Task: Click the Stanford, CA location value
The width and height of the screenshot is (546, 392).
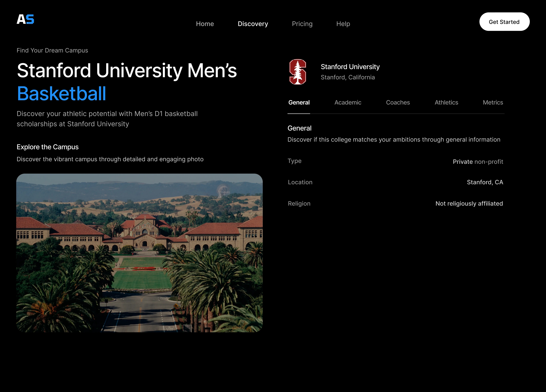Action: point(485,182)
